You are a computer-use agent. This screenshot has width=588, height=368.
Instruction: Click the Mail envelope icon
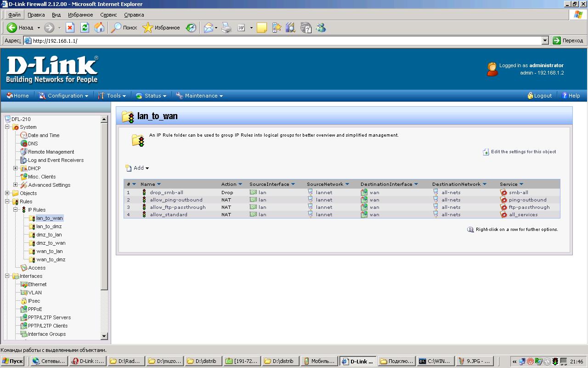point(209,28)
